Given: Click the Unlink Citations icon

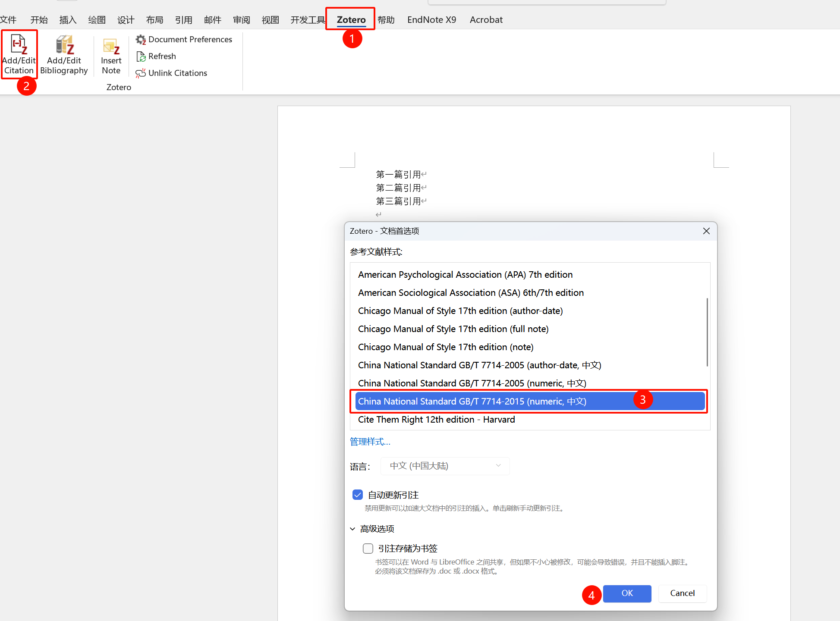Looking at the screenshot, I should [x=141, y=73].
